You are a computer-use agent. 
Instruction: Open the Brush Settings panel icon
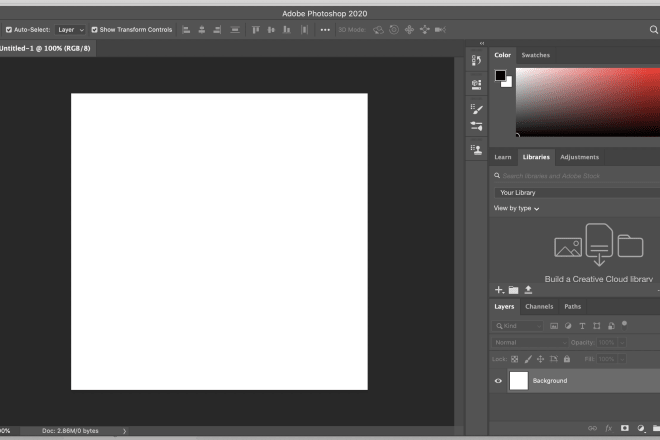476,126
